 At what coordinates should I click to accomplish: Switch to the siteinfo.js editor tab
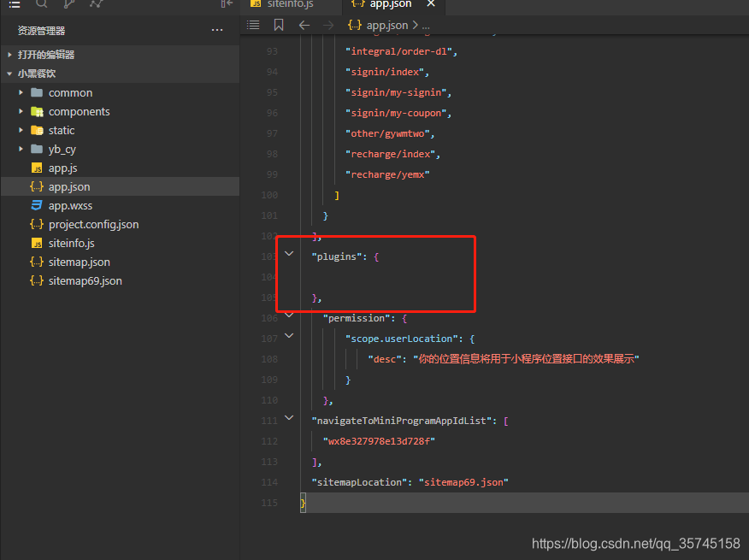[290, 4]
